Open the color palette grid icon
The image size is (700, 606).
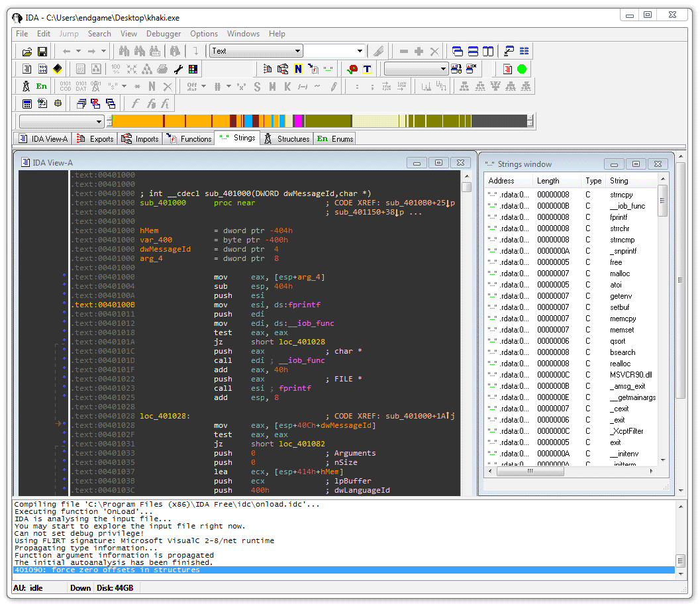tap(193, 69)
